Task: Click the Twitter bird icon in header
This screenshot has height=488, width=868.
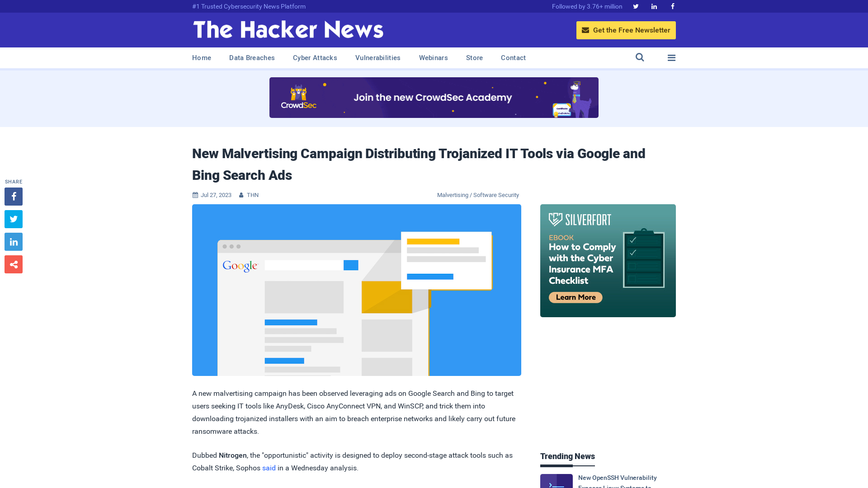Action: click(x=636, y=6)
